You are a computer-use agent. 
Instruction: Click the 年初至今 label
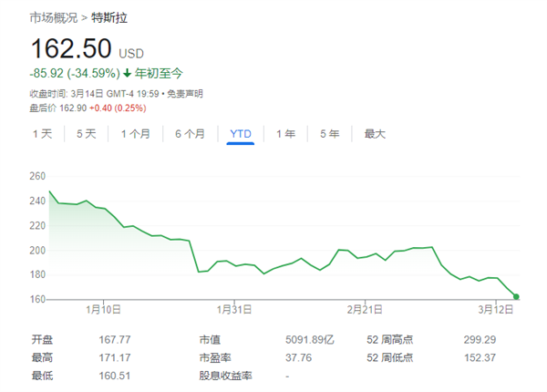(159, 73)
